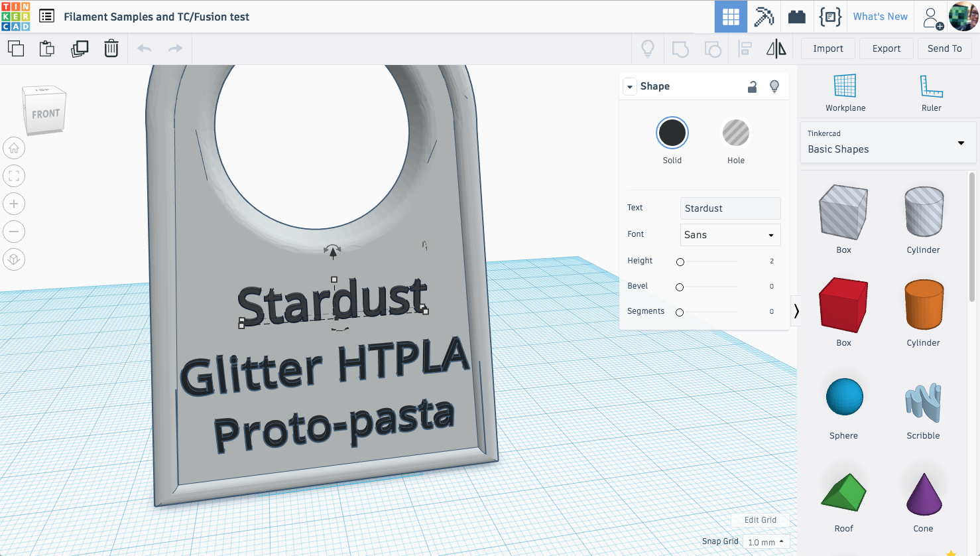Click the shapes panel scrollbar
980x556 pixels.
pos(973,236)
